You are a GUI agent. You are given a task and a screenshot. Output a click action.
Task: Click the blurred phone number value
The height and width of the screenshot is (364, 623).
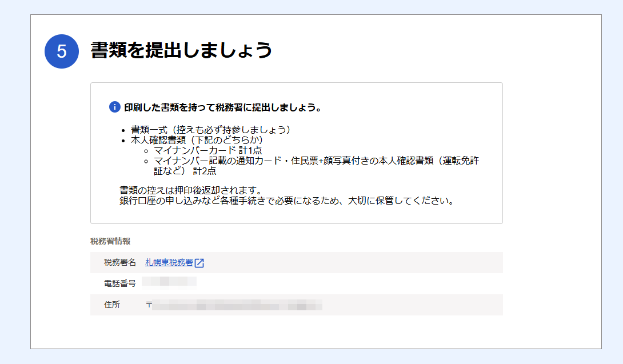(x=169, y=281)
